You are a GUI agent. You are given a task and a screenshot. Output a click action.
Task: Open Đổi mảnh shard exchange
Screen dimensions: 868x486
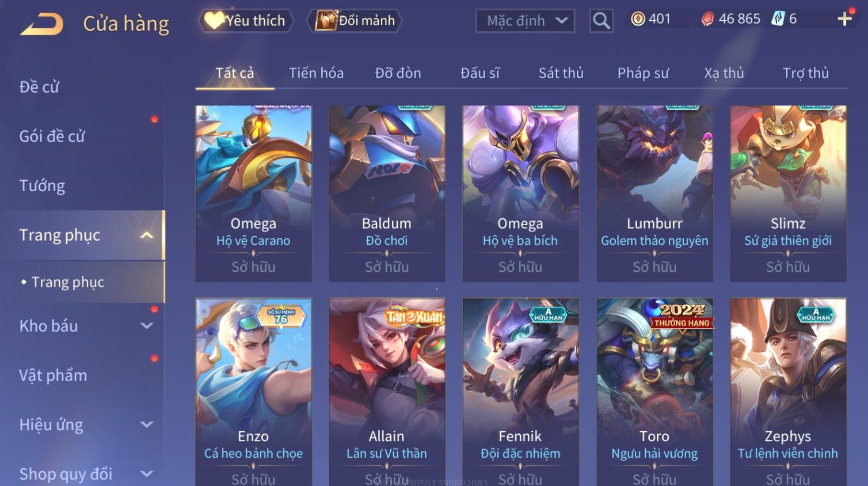pyautogui.click(x=354, y=21)
